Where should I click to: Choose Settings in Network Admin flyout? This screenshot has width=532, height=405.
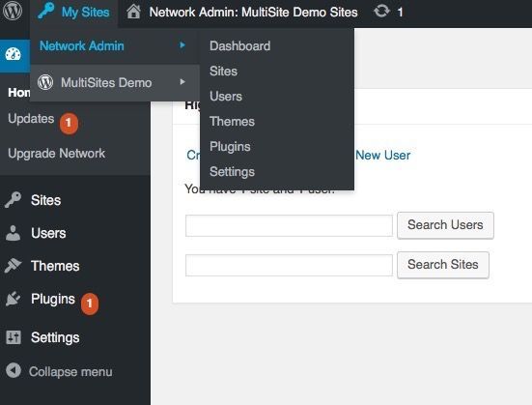click(x=232, y=172)
